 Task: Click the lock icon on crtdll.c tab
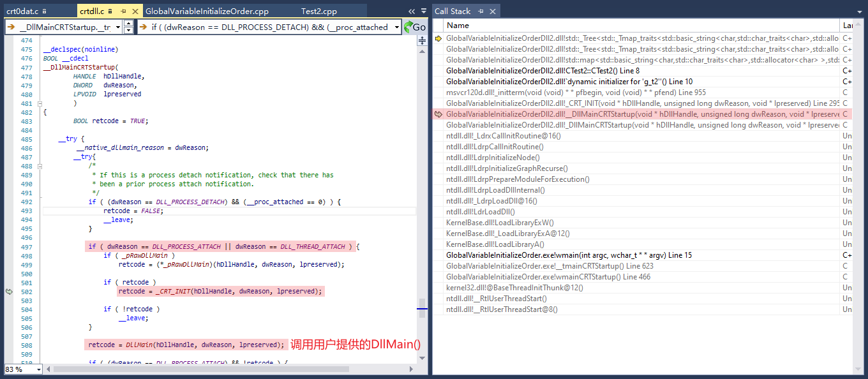[x=111, y=11]
